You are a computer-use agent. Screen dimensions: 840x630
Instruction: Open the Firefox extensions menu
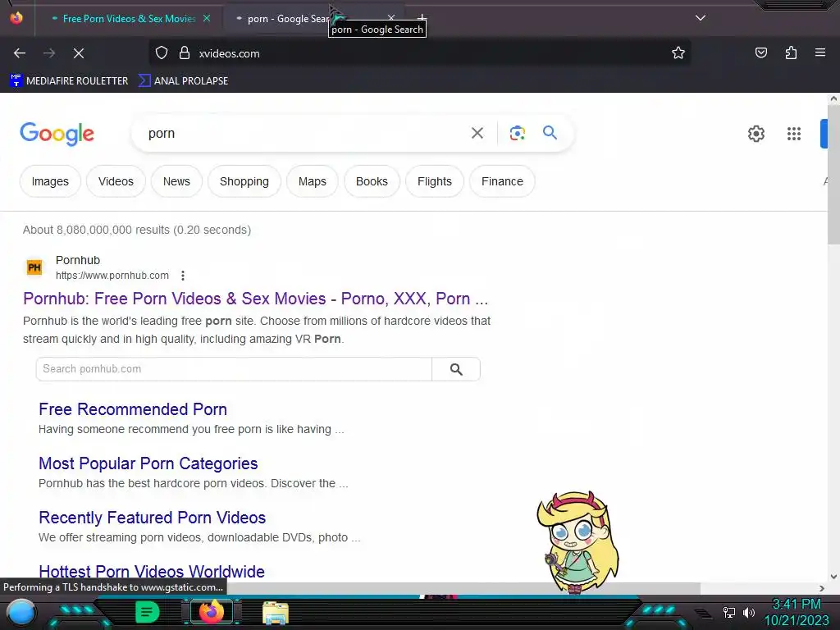[x=791, y=53]
